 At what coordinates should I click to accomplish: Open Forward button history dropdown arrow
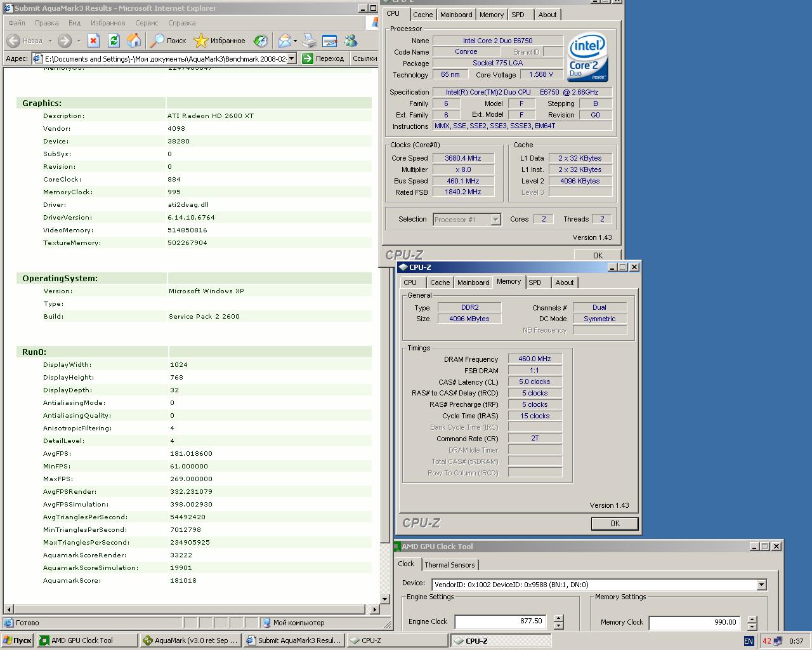tap(79, 41)
